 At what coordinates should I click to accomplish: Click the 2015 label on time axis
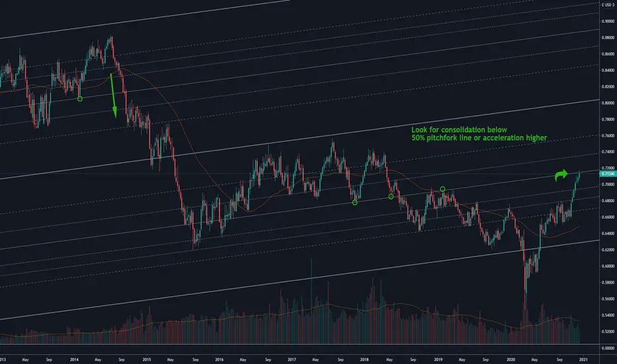click(x=147, y=359)
